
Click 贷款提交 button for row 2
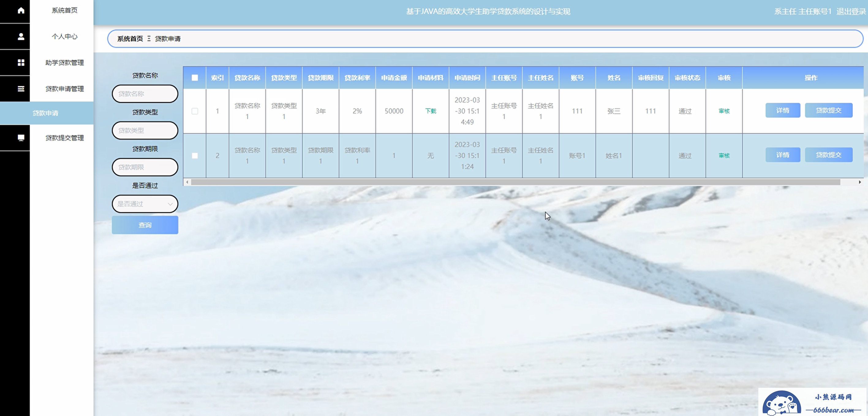tap(828, 155)
